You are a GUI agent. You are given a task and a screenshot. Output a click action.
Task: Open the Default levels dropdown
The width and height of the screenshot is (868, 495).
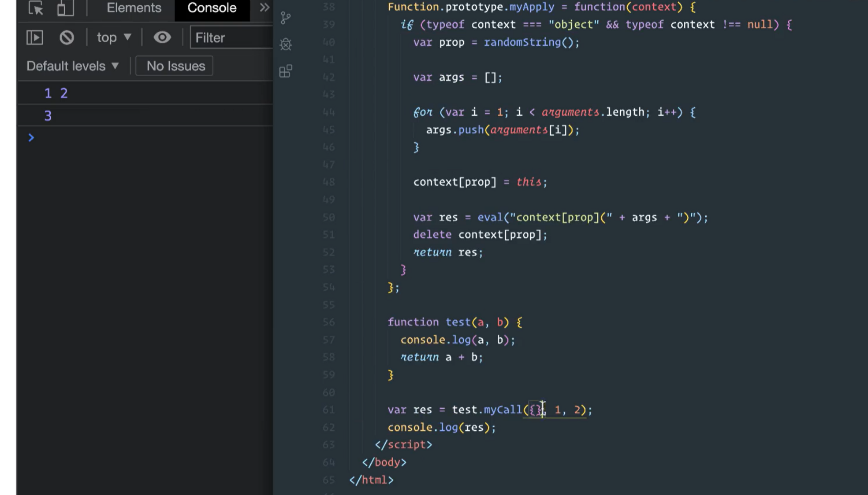tap(73, 66)
